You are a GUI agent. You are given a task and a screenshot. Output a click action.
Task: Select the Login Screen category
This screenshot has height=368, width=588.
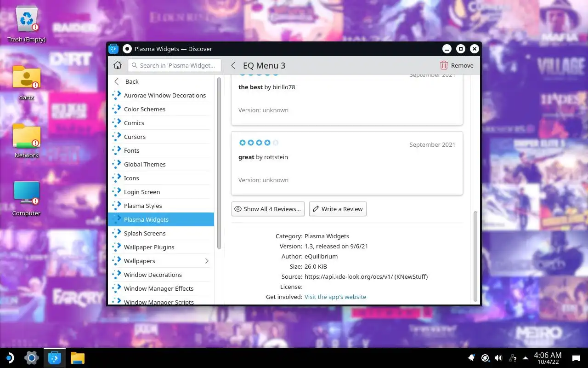[161, 192]
